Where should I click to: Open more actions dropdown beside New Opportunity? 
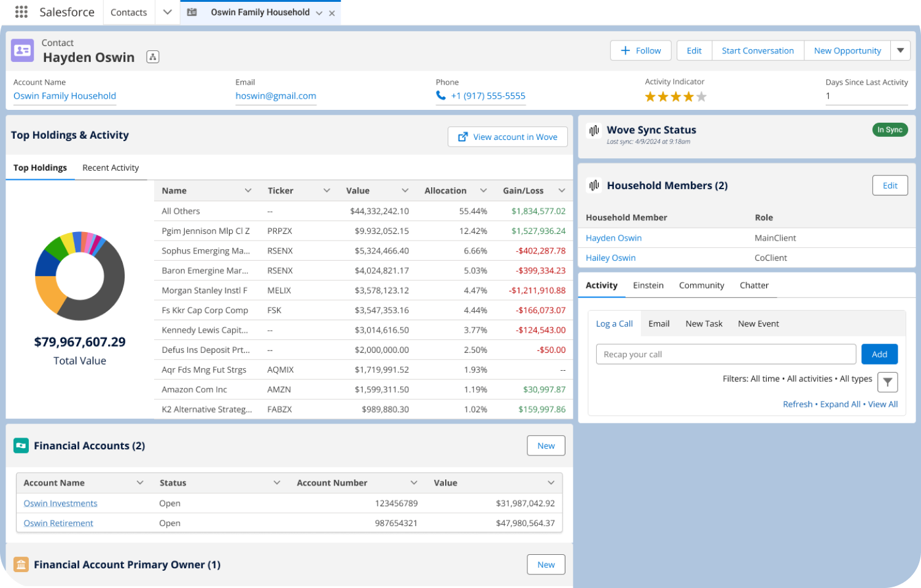pyautogui.click(x=900, y=50)
